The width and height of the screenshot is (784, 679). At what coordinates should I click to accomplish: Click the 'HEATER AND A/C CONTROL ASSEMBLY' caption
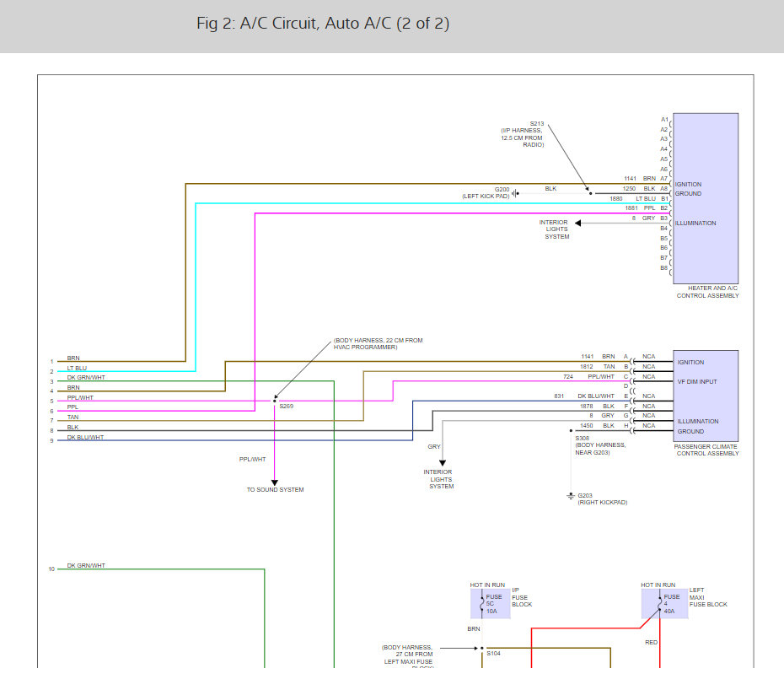tap(708, 292)
